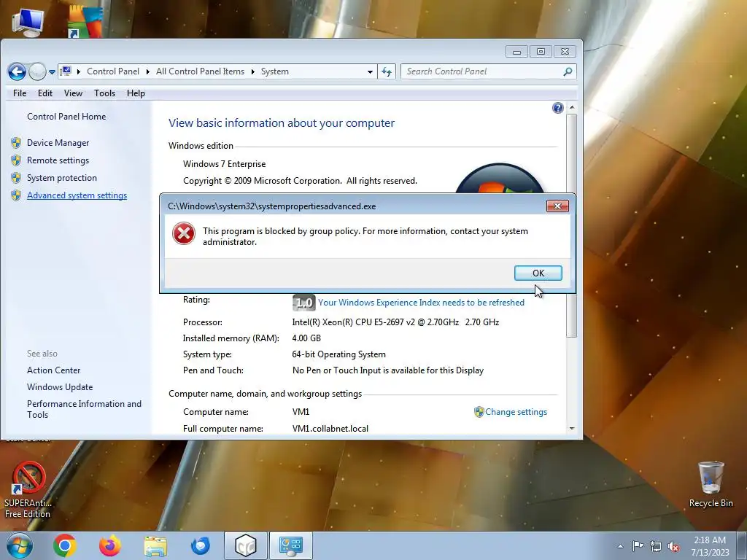Click the red error icon in the dialog
The height and width of the screenshot is (560, 747).
click(183, 234)
